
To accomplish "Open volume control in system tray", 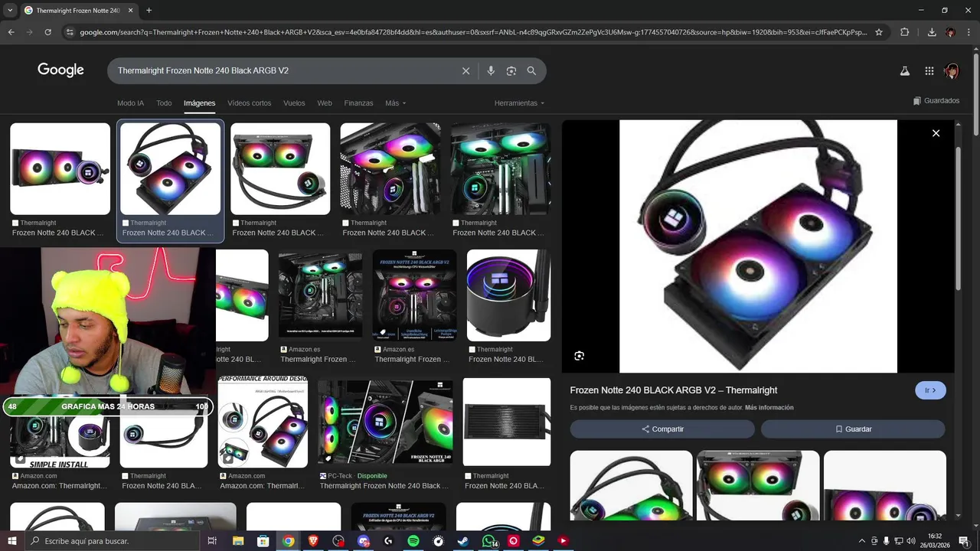I will 911,541.
